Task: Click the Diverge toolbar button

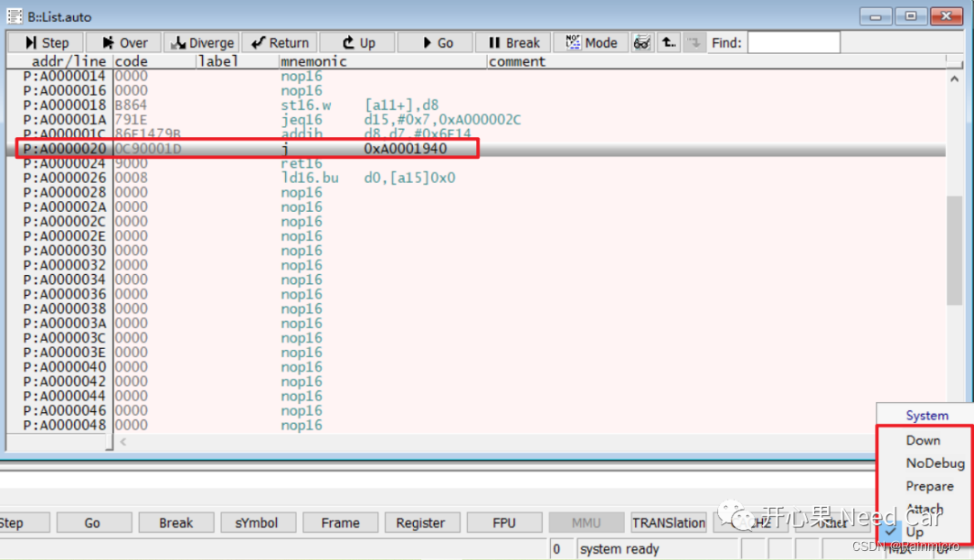Action: pos(202,42)
